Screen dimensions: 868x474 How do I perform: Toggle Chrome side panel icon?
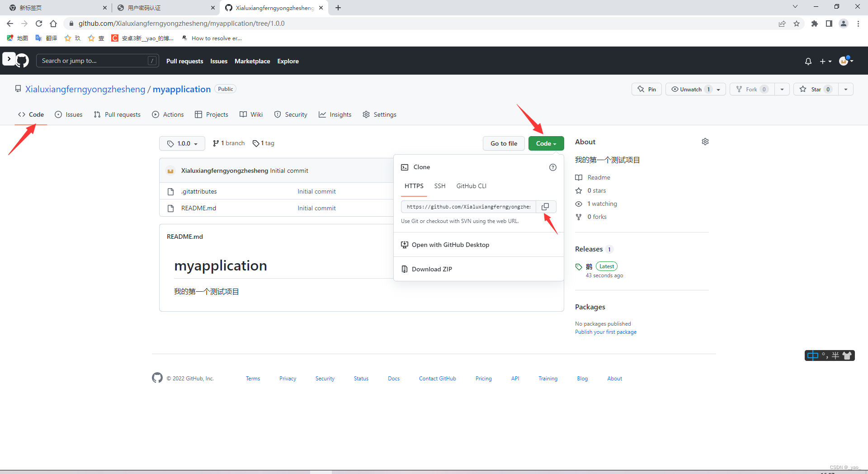829,24
